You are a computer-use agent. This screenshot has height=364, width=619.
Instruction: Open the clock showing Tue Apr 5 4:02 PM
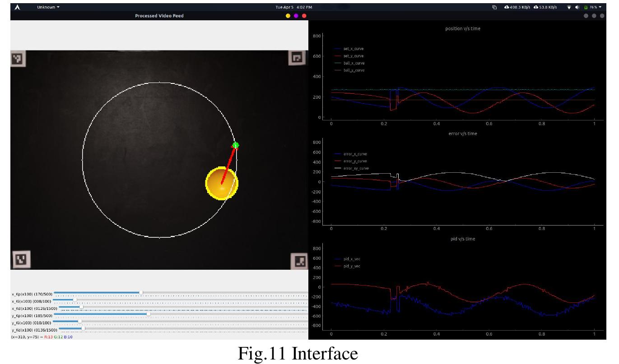(293, 7)
